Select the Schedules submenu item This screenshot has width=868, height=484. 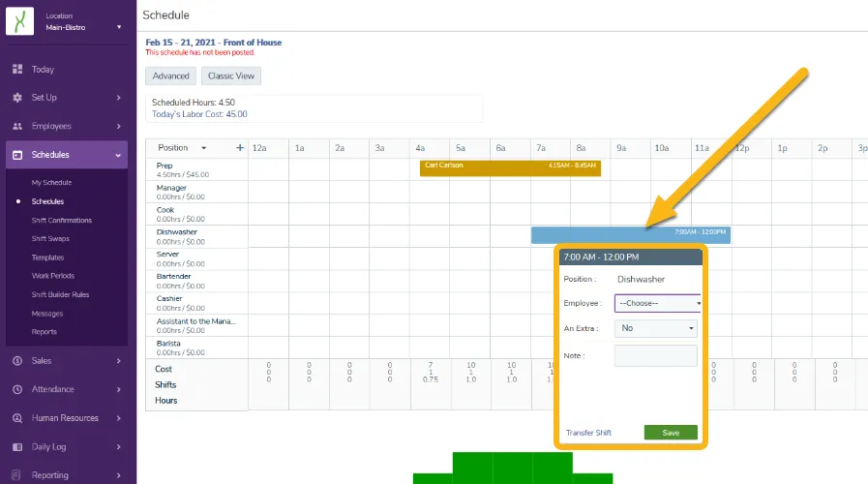click(x=47, y=201)
